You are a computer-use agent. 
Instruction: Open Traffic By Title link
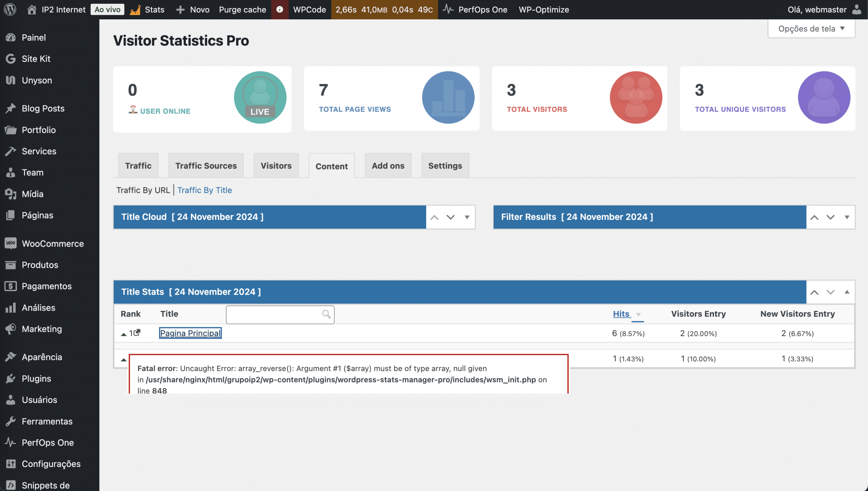(204, 190)
